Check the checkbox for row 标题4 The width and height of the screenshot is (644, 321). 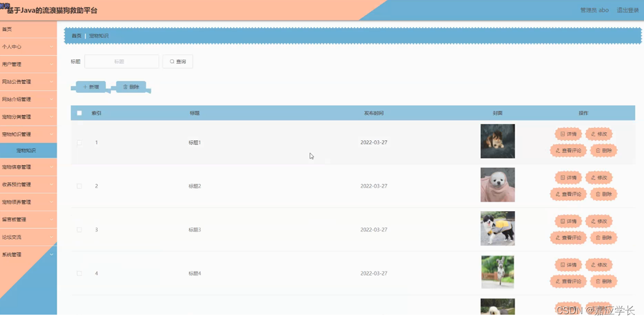[79, 273]
